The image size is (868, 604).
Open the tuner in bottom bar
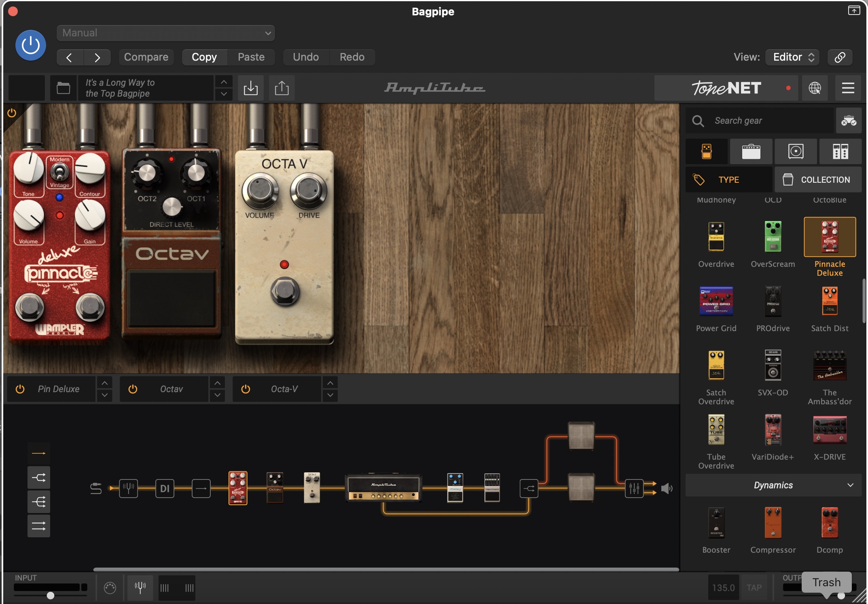pyautogui.click(x=140, y=587)
